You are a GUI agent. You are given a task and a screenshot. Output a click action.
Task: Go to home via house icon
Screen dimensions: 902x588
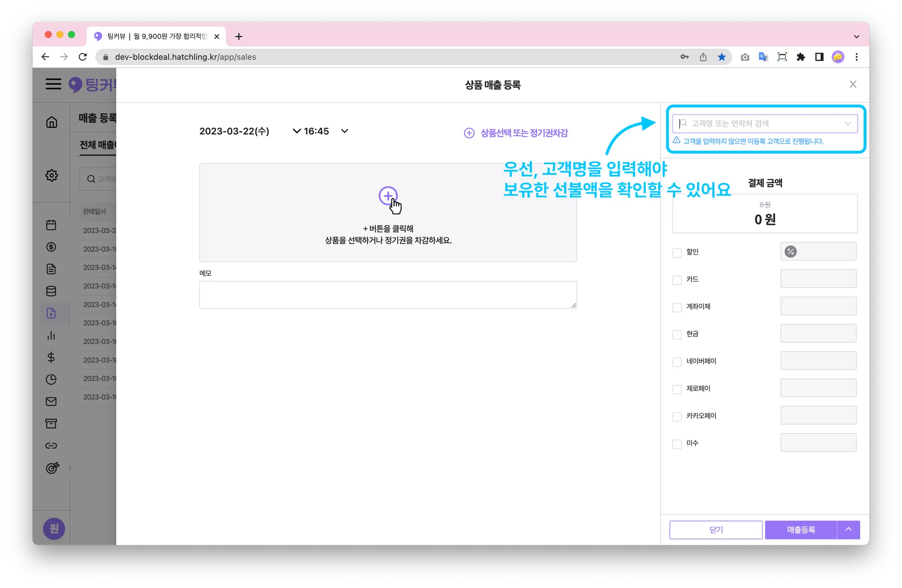pyautogui.click(x=52, y=122)
